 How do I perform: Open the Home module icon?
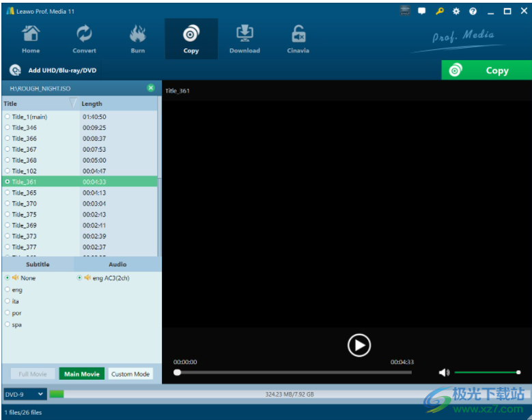[31, 34]
